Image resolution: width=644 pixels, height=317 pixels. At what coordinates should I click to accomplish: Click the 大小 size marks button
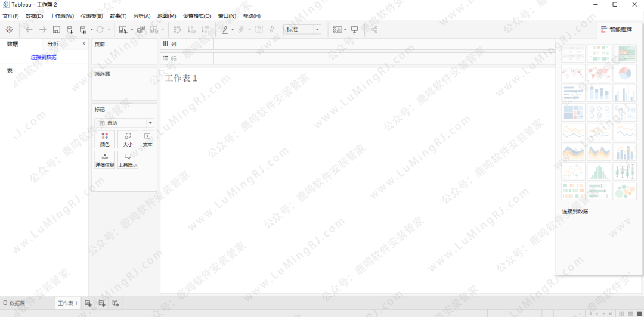128,139
